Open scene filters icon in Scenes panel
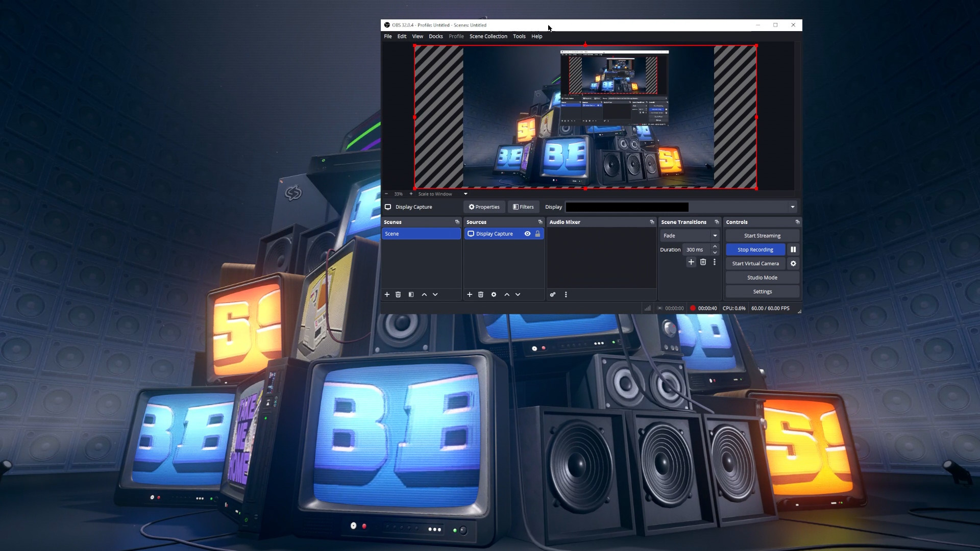The image size is (980, 551). pos(411,294)
